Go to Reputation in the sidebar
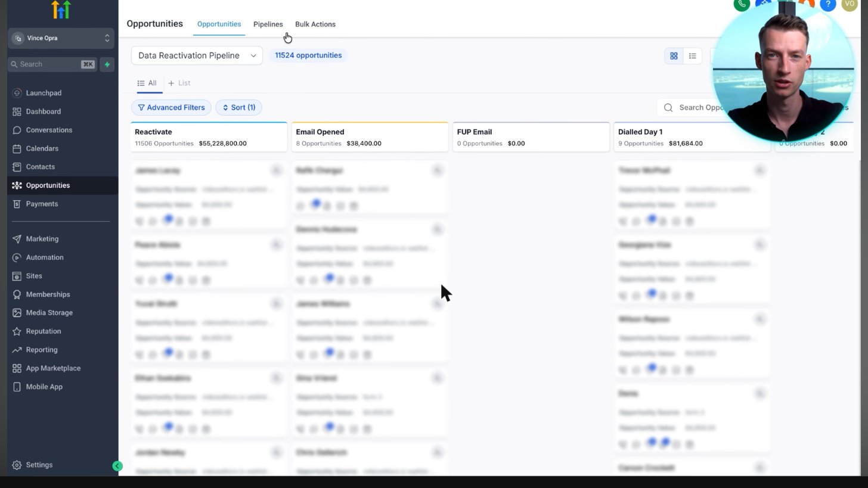 tap(43, 331)
